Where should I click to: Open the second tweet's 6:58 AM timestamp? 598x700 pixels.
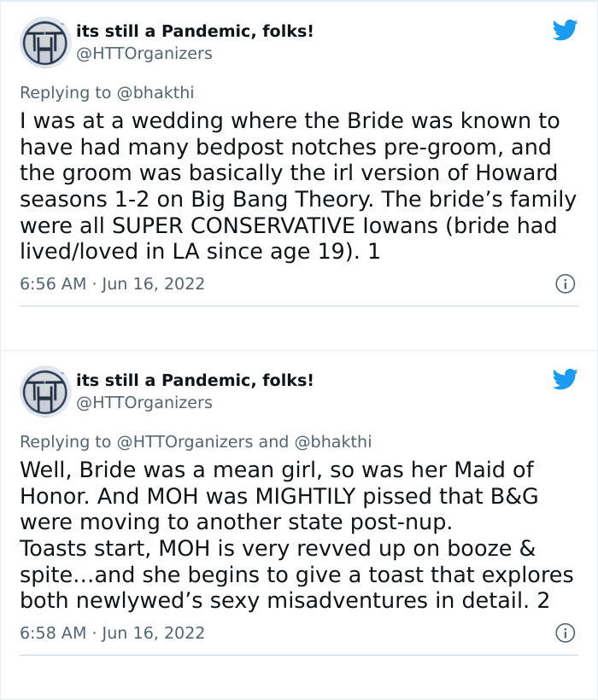(50, 633)
